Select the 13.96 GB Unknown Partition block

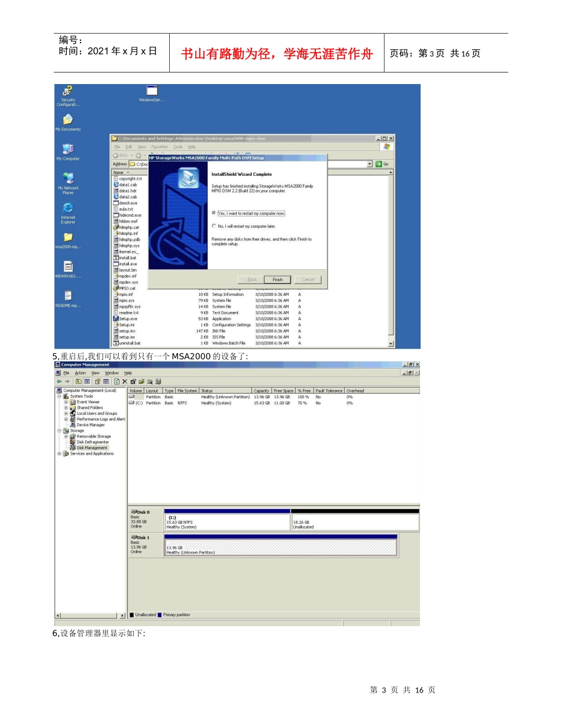280,547
